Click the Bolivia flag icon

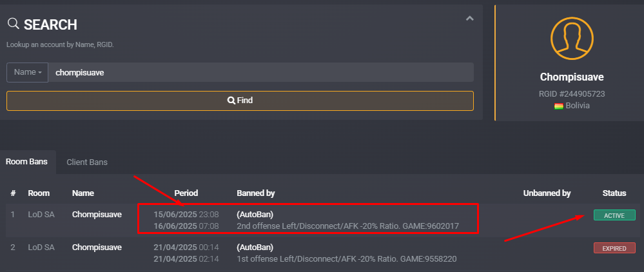pyautogui.click(x=558, y=106)
